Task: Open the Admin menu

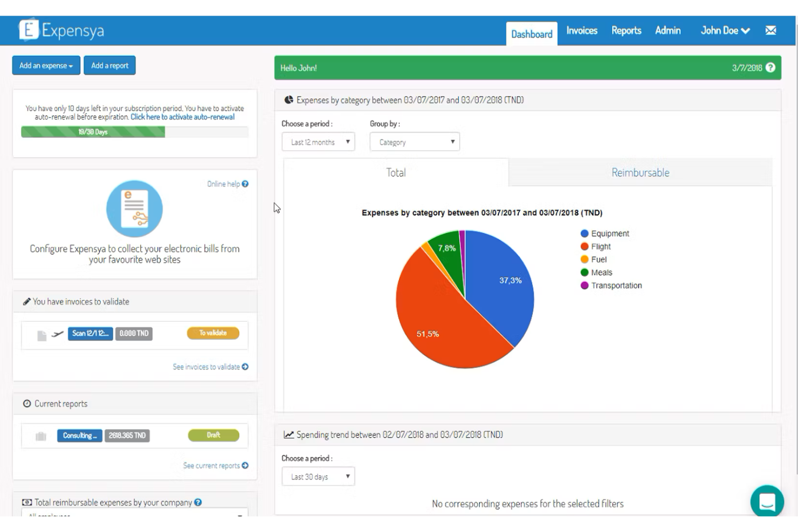Action: pyautogui.click(x=668, y=31)
